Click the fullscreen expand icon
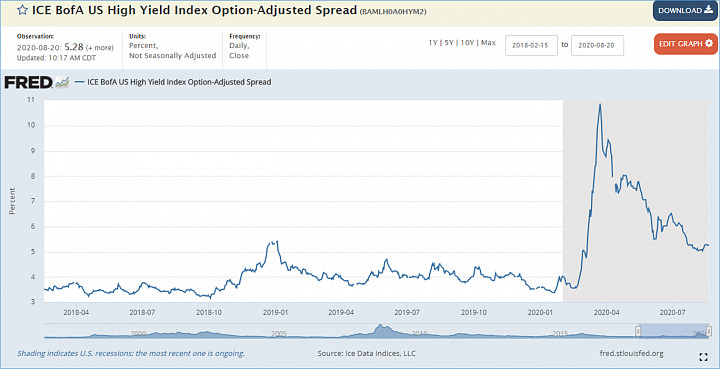This screenshot has height=369, width=720. pyautogui.click(x=703, y=357)
